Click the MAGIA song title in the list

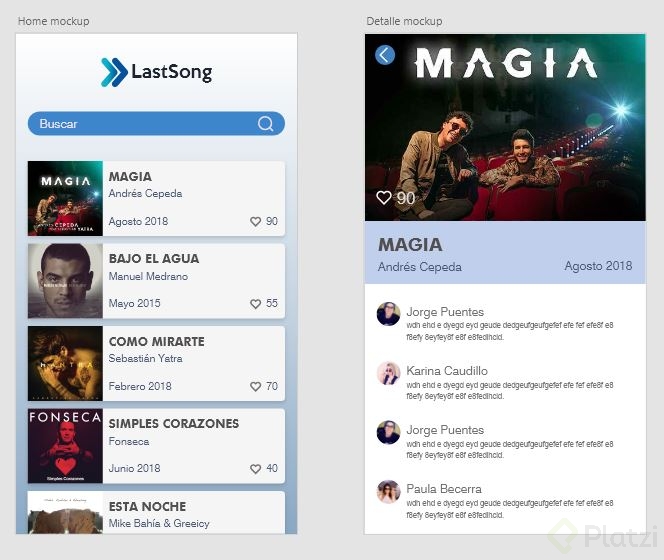pyautogui.click(x=130, y=176)
